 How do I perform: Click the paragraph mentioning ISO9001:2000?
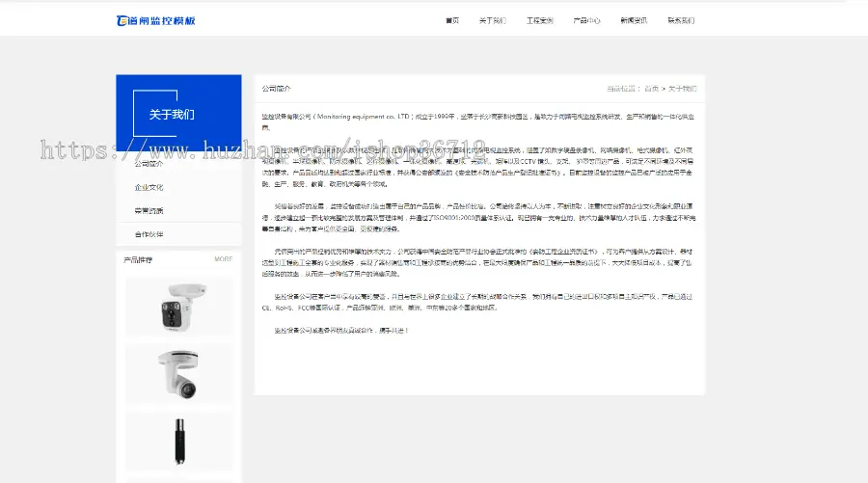pos(478,218)
